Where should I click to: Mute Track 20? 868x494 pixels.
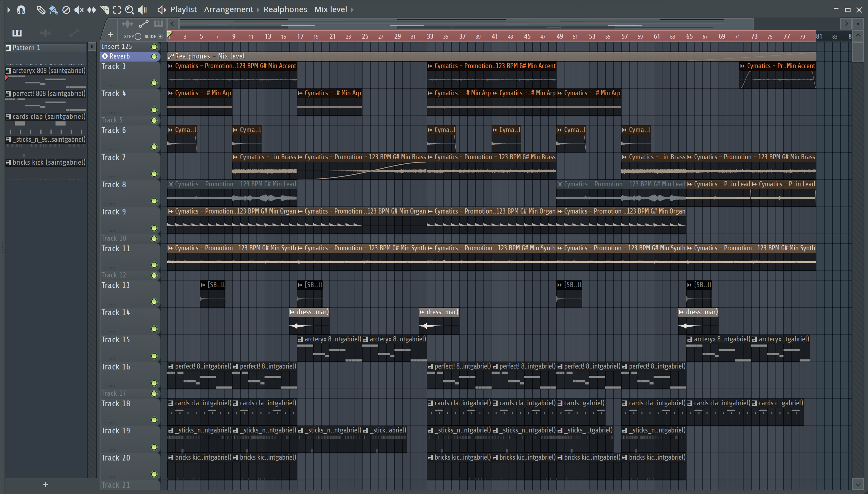pyautogui.click(x=154, y=474)
